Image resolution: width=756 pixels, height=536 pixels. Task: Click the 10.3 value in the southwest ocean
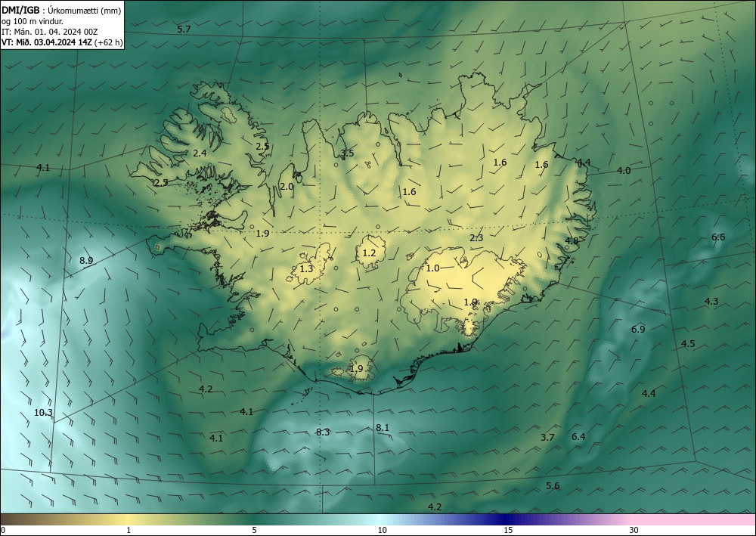point(43,413)
